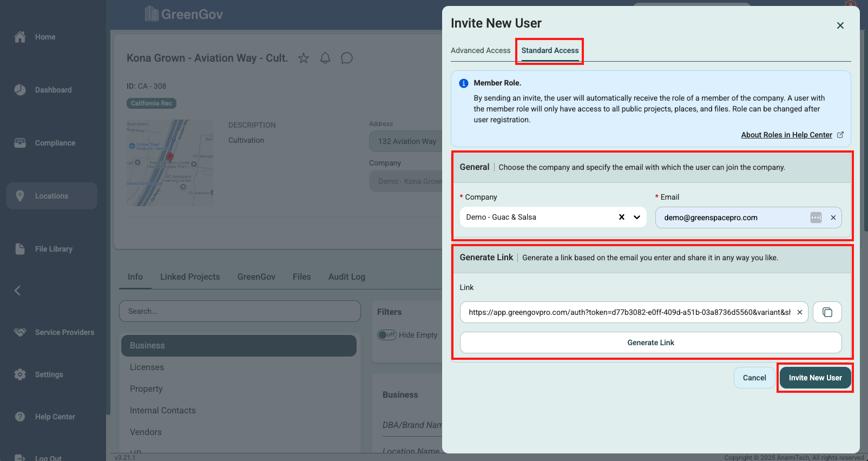868x461 pixels.
Task: Click the California Rec tag
Action: tap(152, 103)
